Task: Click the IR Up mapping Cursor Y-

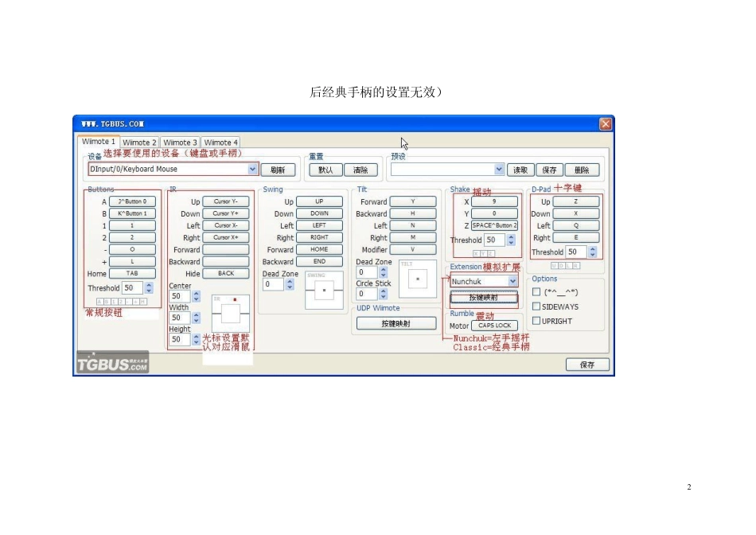Action: pos(226,201)
